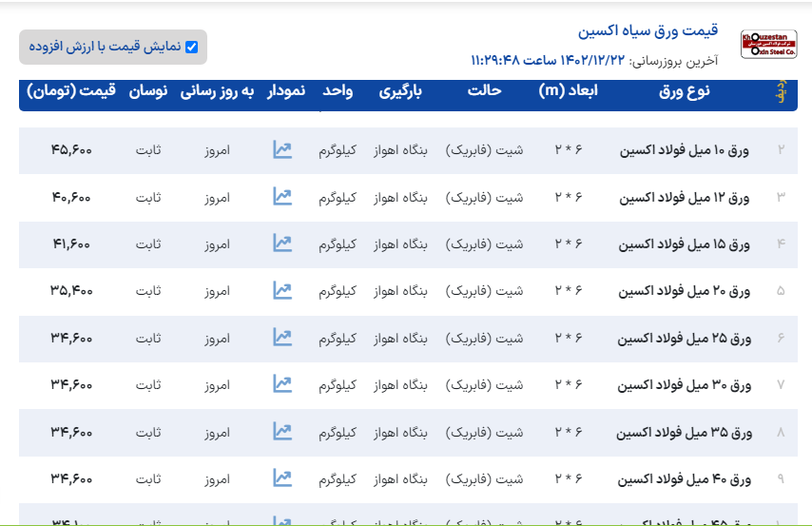View chart for 20 mm Oxin plate
The height and width of the screenshot is (526, 812).
tap(281, 290)
